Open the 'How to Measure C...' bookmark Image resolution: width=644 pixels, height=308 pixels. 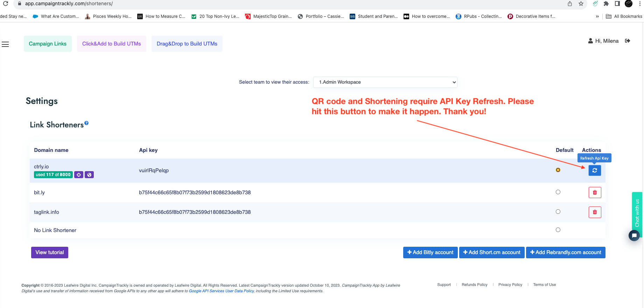(161, 16)
